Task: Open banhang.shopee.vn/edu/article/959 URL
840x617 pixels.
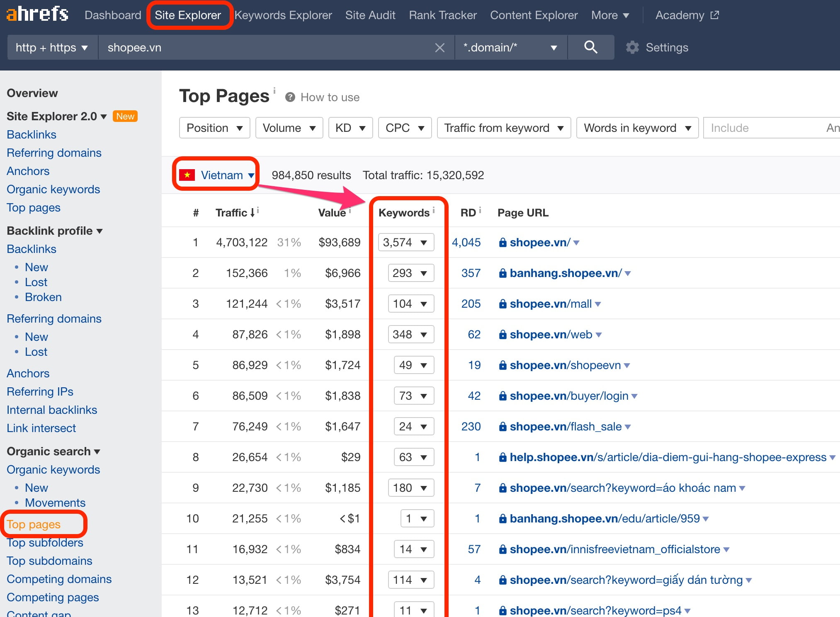Action: point(605,518)
